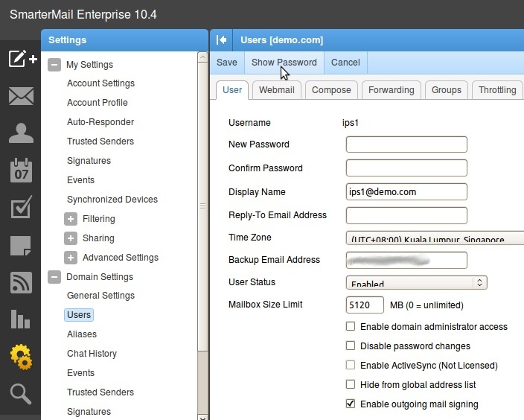This screenshot has width=524, height=420.
Task: Open Aliases under Domain Settings
Action: tap(82, 334)
